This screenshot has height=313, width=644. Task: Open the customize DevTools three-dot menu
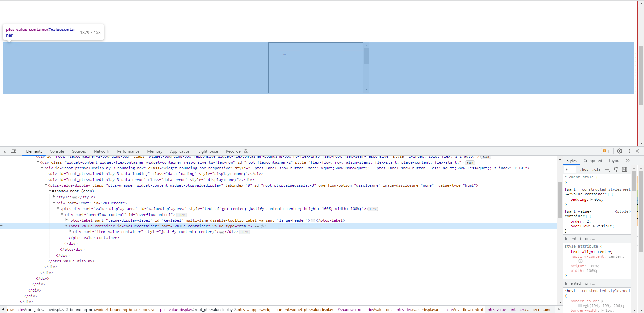629,151
